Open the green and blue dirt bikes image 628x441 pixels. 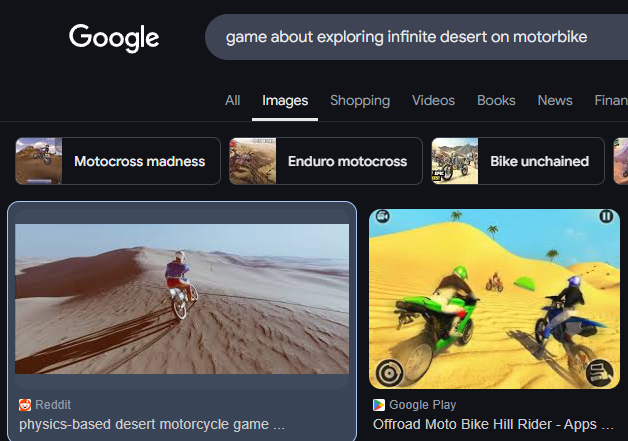(495, 299)
